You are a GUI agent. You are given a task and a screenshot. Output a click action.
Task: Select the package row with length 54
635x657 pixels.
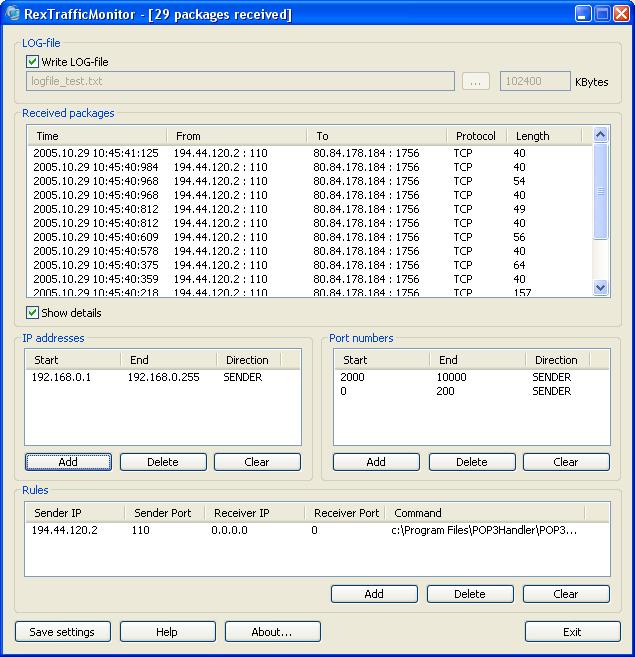(309, 181)
